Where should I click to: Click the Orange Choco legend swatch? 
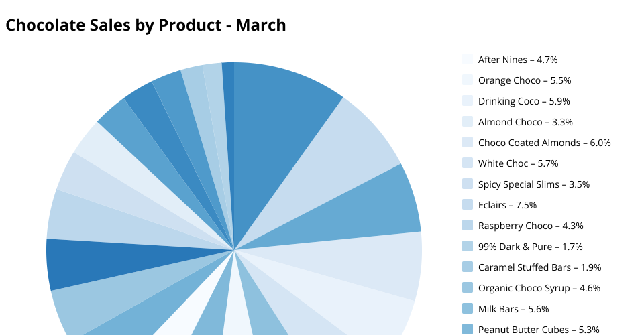(x=468, y=80)
